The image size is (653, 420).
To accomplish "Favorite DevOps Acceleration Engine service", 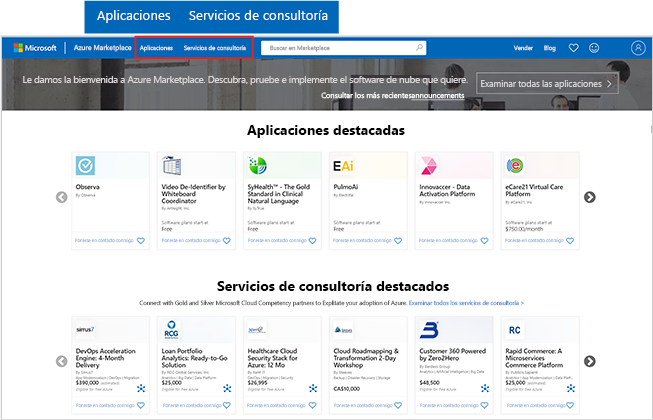I will 141,405.
